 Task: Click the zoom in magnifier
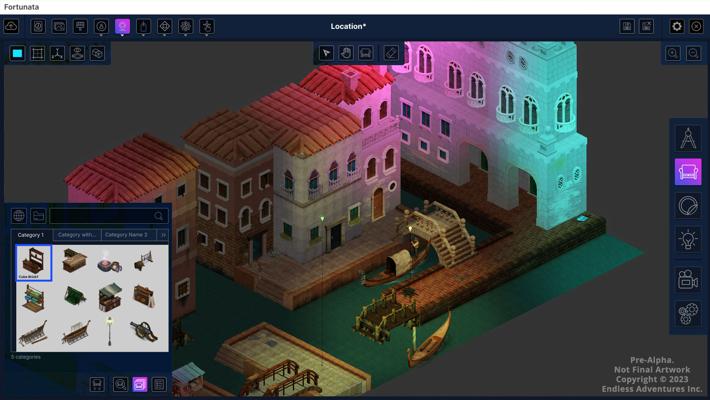[x=673, y=53]
